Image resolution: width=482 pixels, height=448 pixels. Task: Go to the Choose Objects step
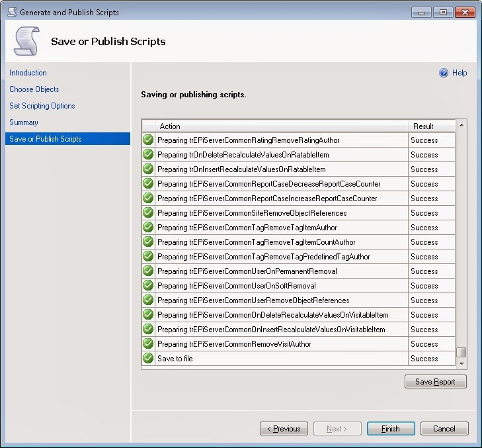pyautogui.click(x=34, y=89)
